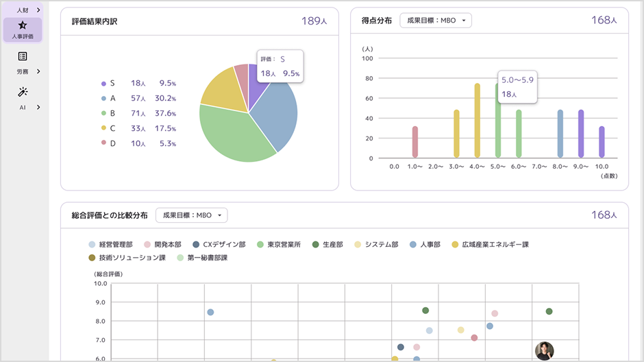Click the pink bar at 1.0～
This screenshot has height=362, width=644.
[414, 142]
